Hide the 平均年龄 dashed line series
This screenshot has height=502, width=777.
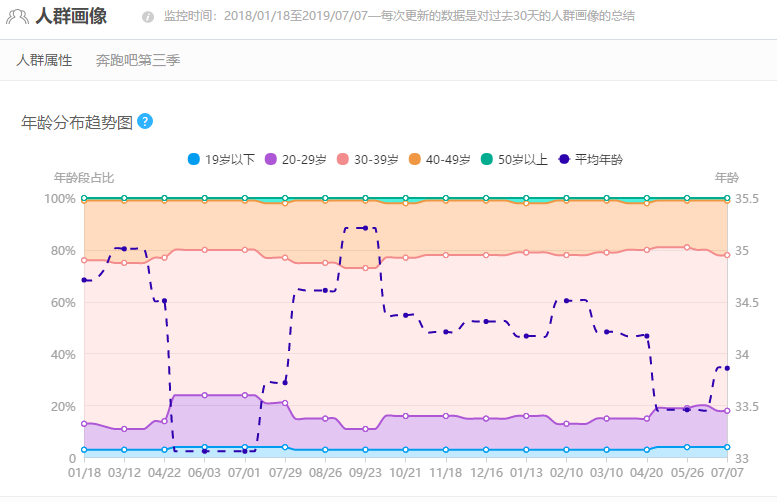click(x=590, y=159)
